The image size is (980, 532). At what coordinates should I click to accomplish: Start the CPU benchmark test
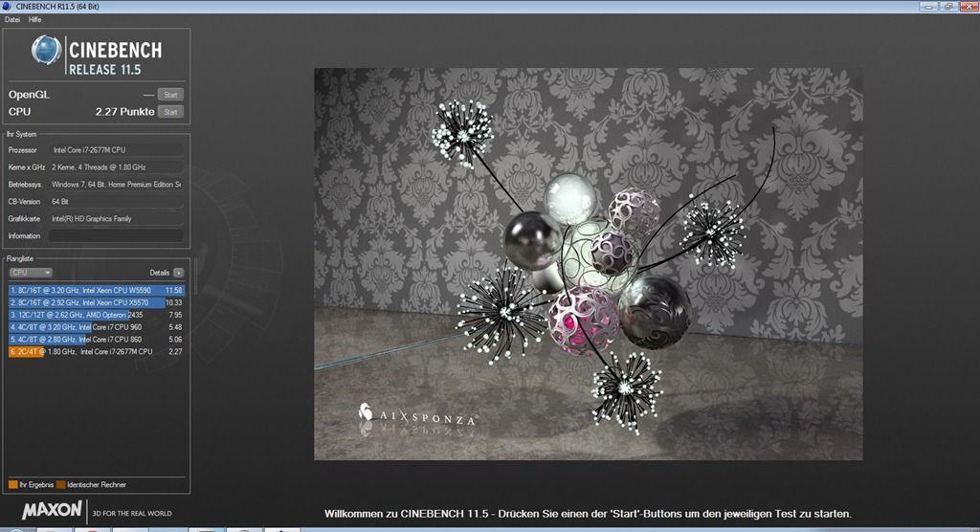click(x=170, y=112)
